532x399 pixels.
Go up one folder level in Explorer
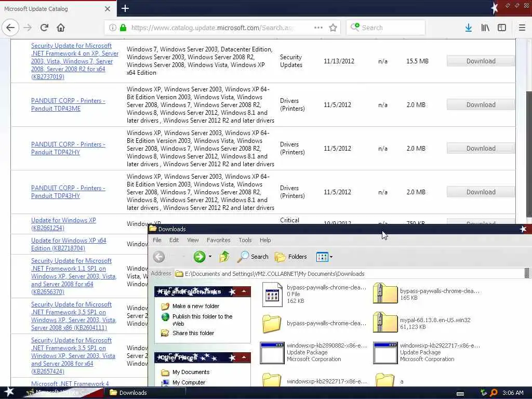click(224, 257)
